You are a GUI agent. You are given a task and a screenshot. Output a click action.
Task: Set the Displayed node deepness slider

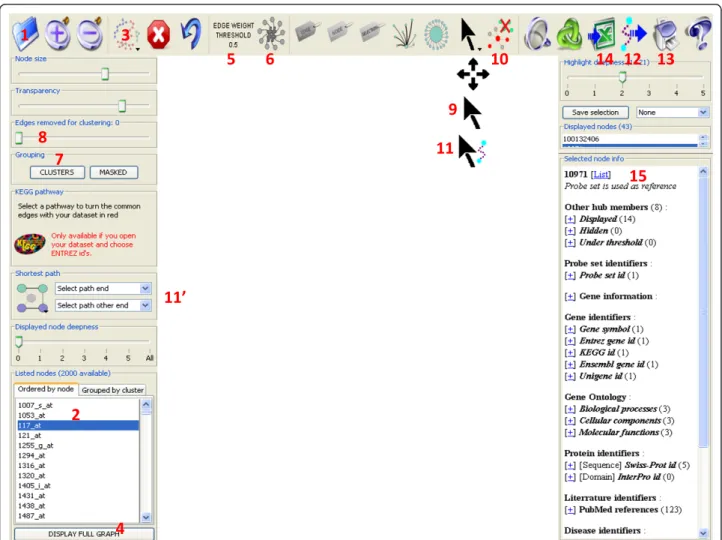tap(18, 342)
